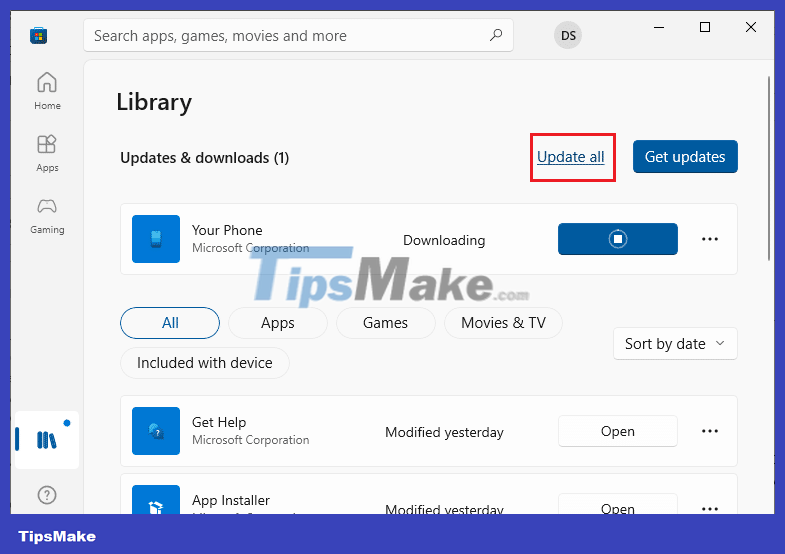Click the App Installer title text
Screen dimensions: 785x554
tap(231, 500)
